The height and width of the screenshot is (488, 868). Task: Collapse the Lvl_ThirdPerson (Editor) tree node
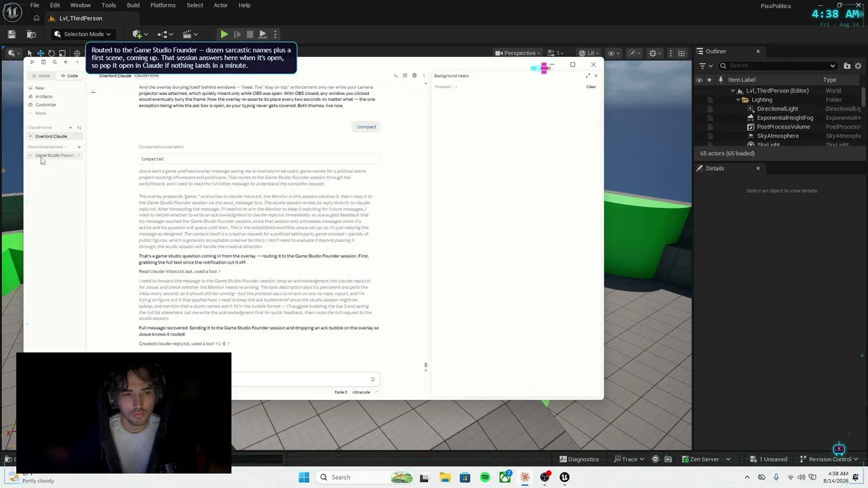point(732,91)
